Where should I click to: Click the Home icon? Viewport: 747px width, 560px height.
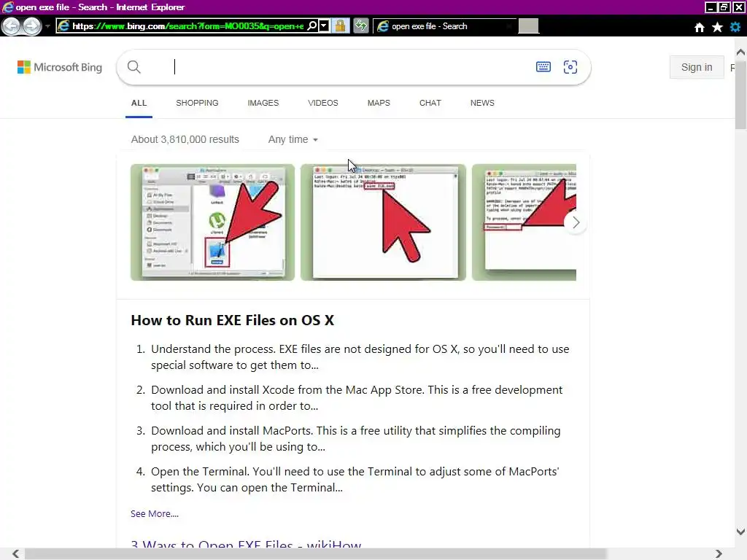click(x=699, y=27)
